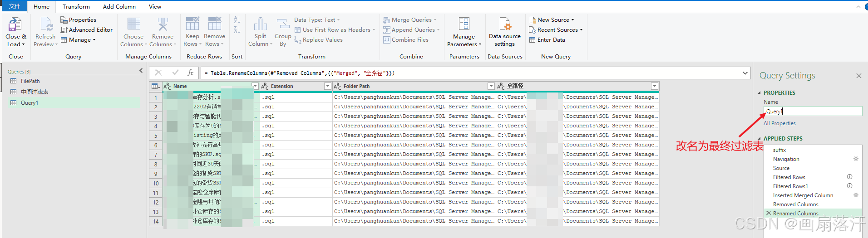868x238 pixels.
Task: Click the Manage Parameters icon
Action: pos(464,24)
